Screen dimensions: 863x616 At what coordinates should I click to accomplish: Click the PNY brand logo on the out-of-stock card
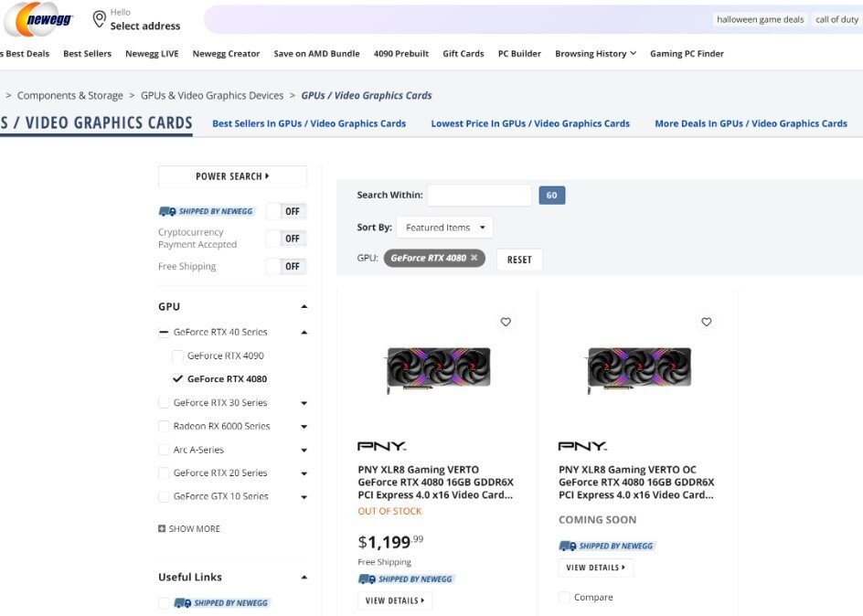[381, 446]
